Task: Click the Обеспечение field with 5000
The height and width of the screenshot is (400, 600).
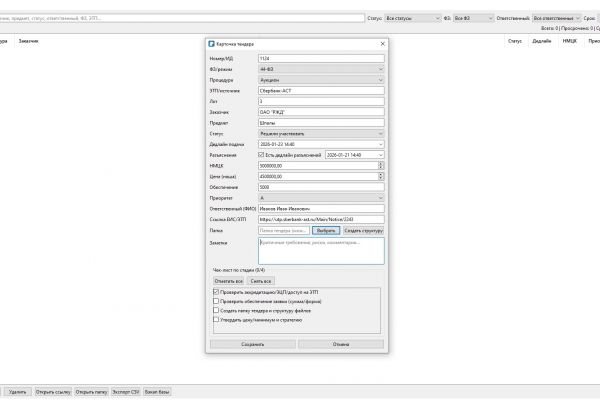Action: 321,187
